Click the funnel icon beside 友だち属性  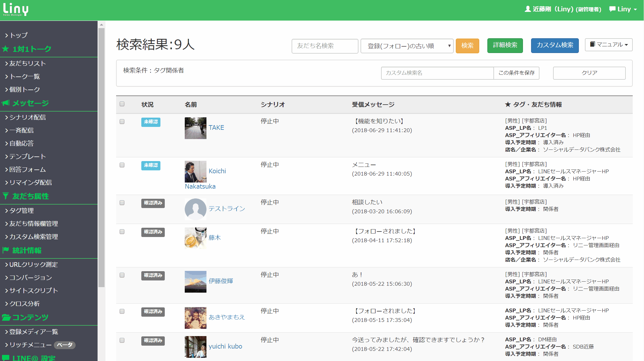pos(6,196)
